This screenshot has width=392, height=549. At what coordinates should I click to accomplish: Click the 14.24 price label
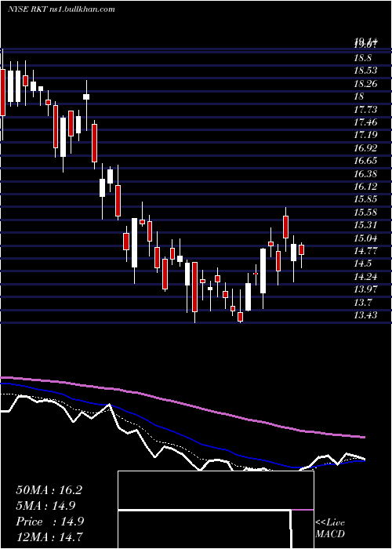pyautogui.click(x=365, y=277)
